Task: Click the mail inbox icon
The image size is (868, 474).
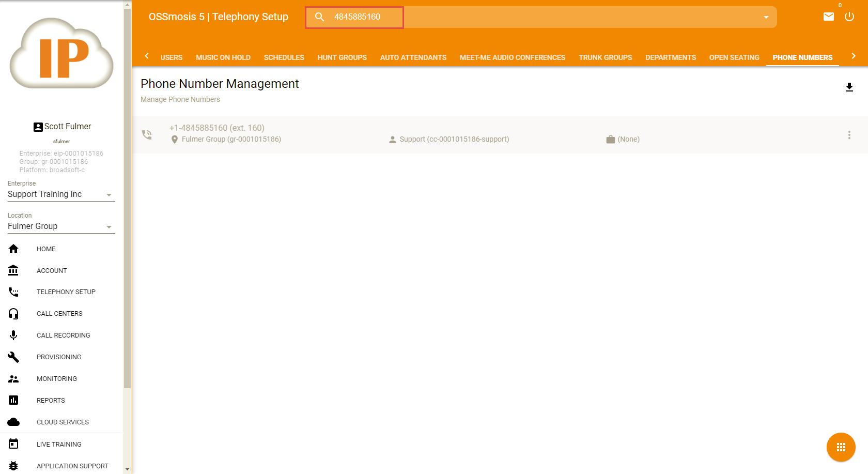Action: pos(828,17)
